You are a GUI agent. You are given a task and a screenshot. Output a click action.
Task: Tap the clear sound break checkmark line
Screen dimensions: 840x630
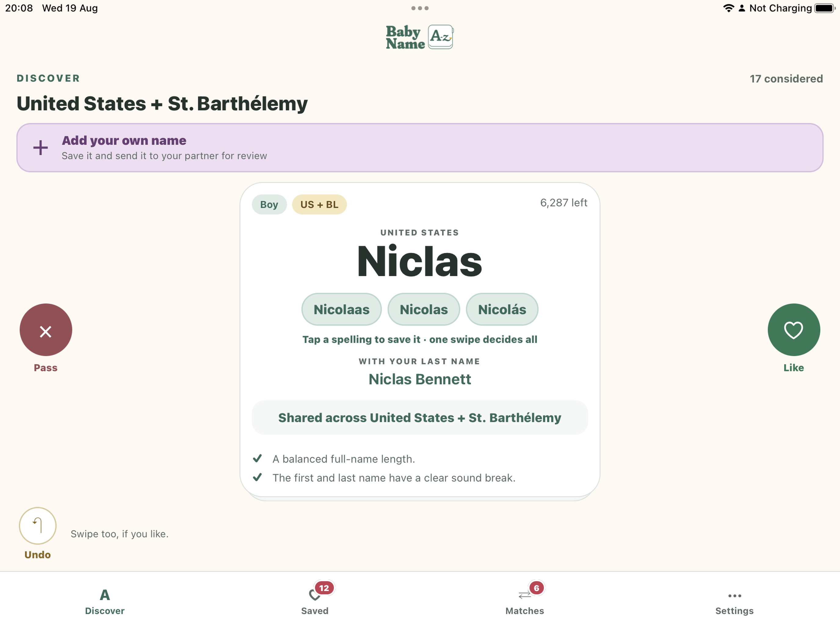tap(384, 477)
